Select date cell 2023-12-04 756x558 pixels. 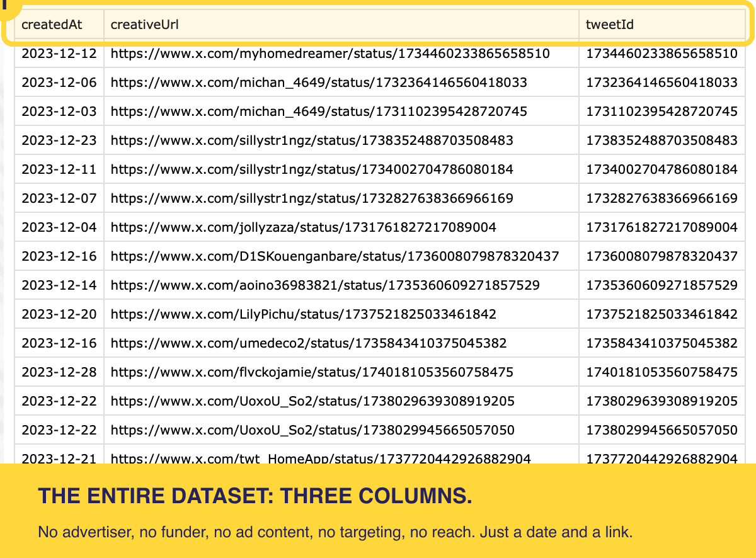click(x=59, y=227)
